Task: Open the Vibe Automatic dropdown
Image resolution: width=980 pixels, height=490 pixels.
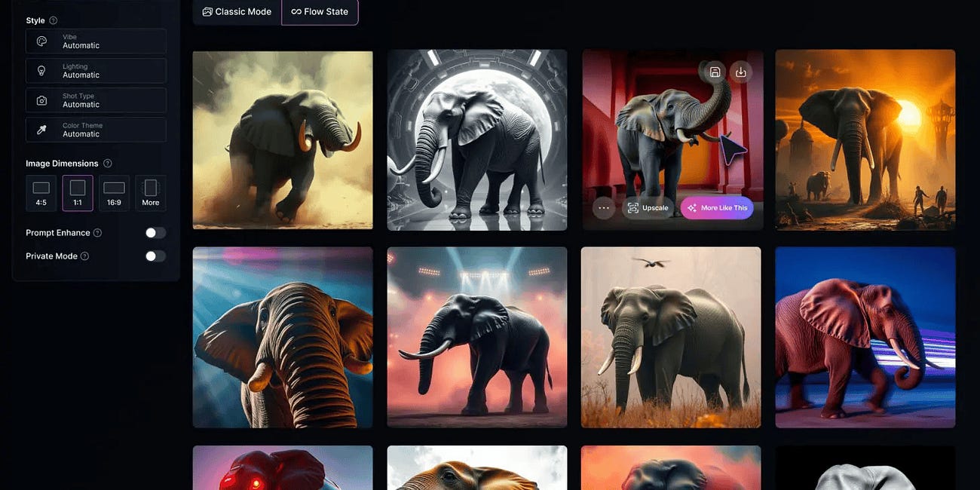Action: tap(96, 41)
